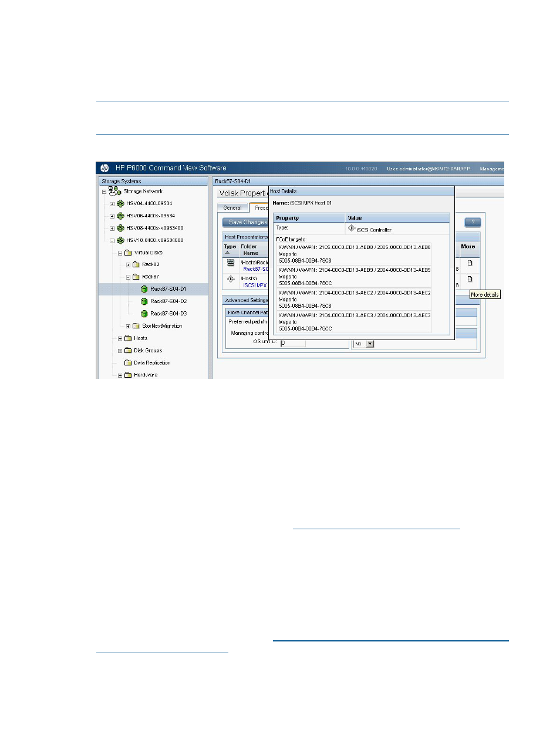Click the HP logo icon
Image resolution: width=560 pixels, height=746 pixels.
(x=104, y=168)
